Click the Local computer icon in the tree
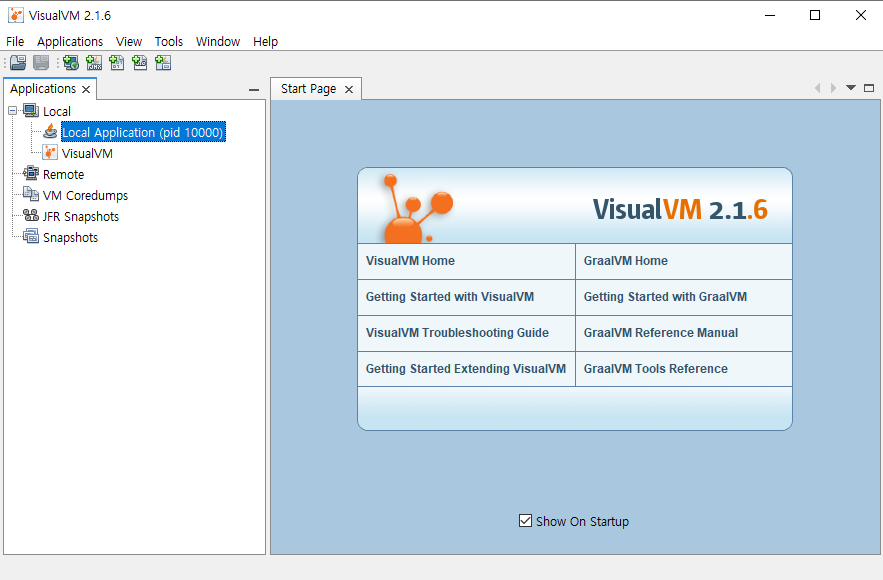This screenshot has width=883, height=580. click(31, 111)
